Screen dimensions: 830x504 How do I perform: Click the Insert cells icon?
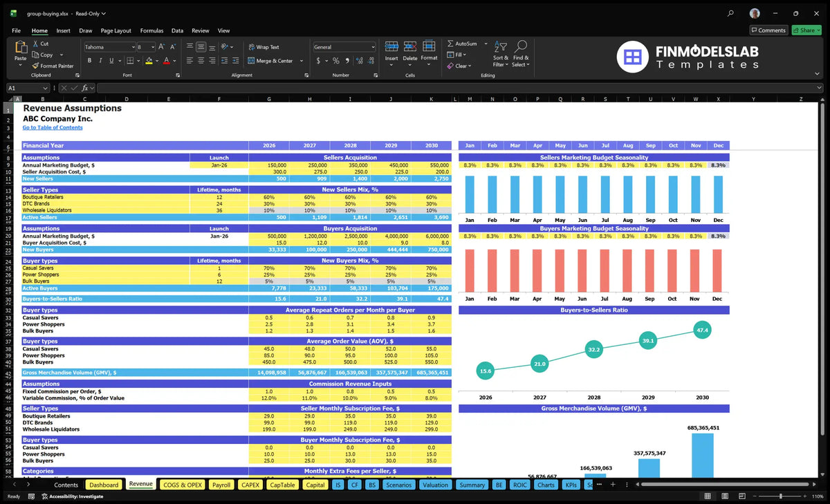(x=391, y=46)
